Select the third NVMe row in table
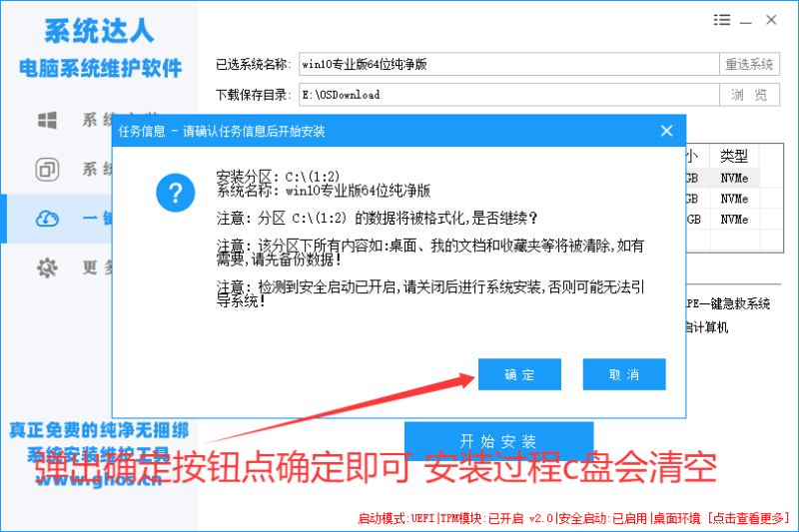This screenshot has height=532, width=799. (734, 220)
